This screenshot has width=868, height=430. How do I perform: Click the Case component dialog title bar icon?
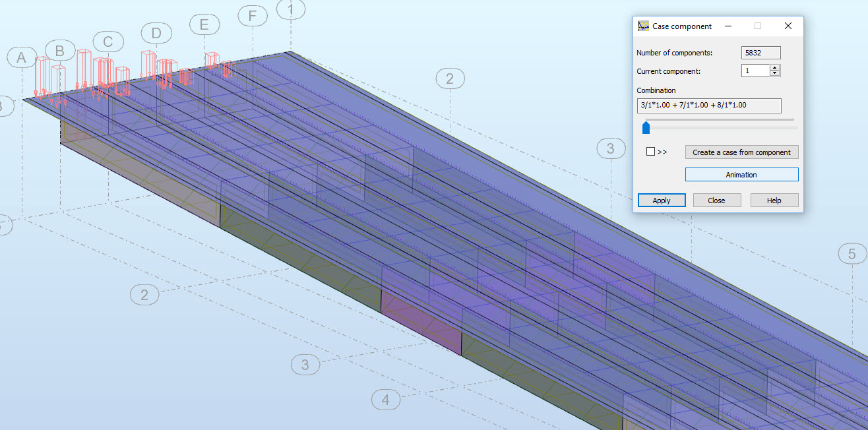(642, 26)
